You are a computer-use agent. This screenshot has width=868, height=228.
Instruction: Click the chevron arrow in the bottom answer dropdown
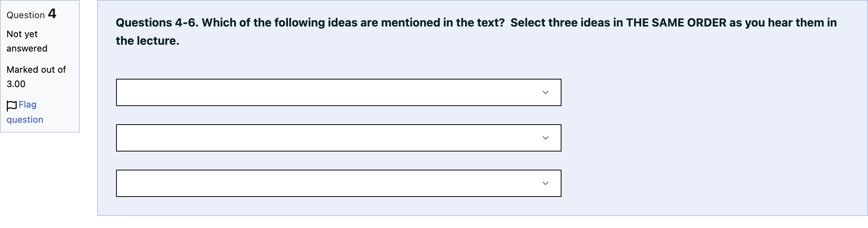tap(546, 183)
